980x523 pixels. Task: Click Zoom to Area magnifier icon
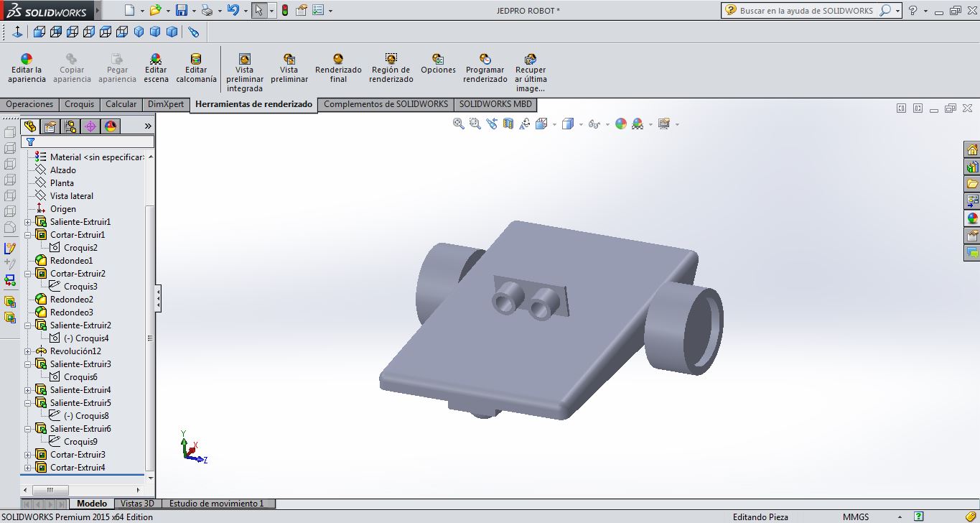click(475, 124)
